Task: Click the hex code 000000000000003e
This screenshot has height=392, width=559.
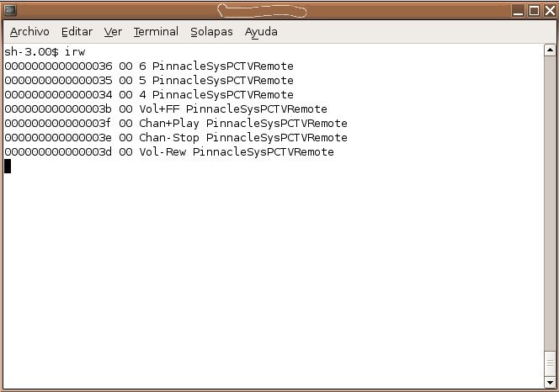Action: coord(58,138)
